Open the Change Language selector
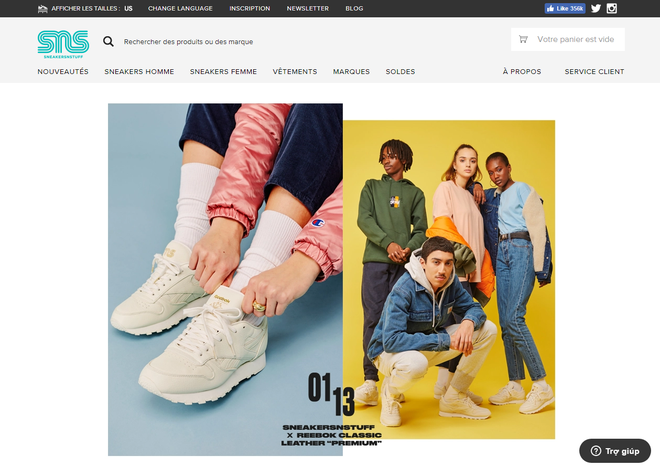 (180, 8)
